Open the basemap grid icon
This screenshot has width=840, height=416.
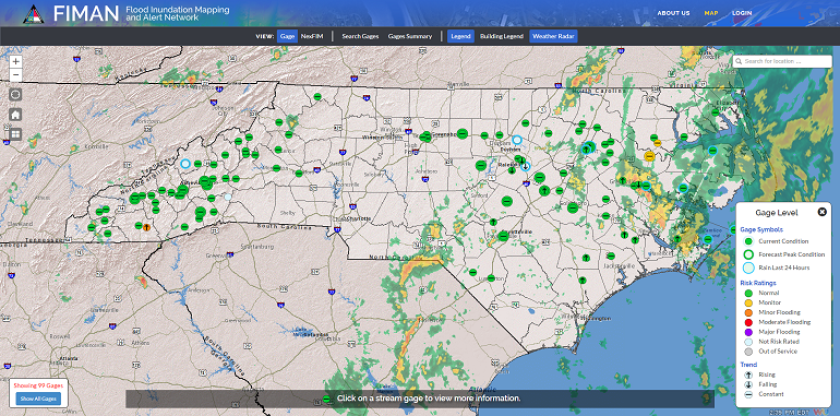pyautogui.click(x=16, y=133)
